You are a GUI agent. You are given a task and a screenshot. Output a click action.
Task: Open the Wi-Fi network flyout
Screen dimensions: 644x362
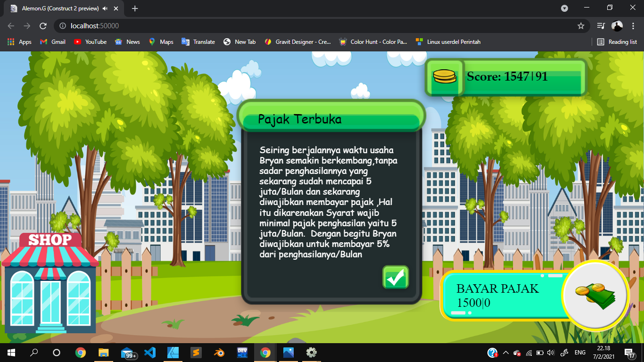click(529, 353)
